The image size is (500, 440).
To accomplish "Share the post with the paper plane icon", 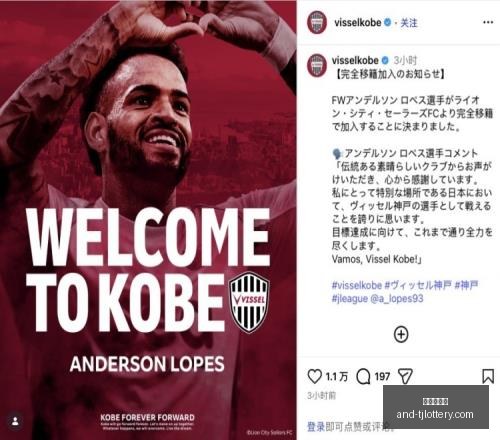I will point(405,376).
